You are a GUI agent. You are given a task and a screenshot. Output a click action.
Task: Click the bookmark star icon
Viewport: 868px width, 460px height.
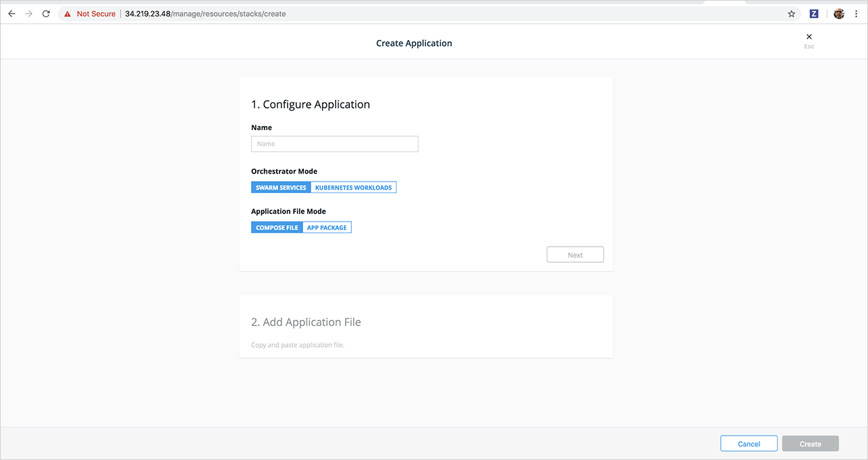pyautogui.click(x=791, y=13)
